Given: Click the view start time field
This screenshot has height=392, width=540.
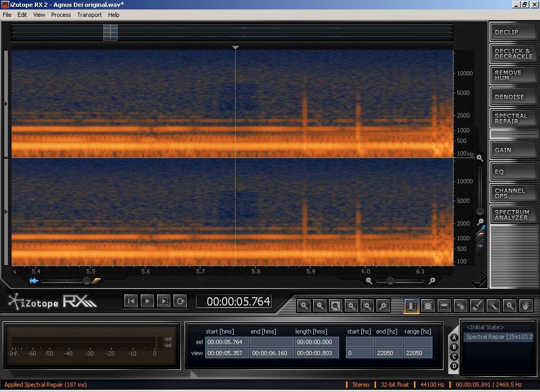Looking at the screenshot, I should coord(227,353).
